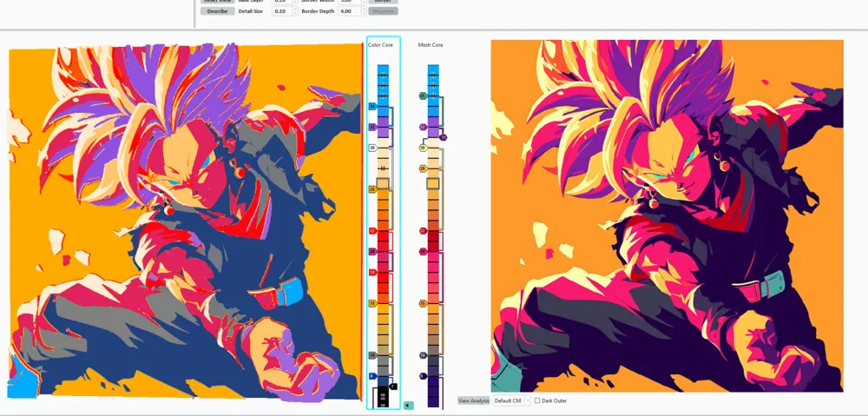Select the orange layer 28 marker in Mesh Core

423,168
